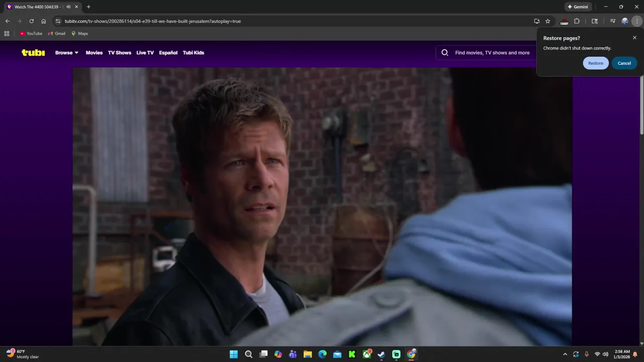Open volume control in tray
This screenshot has height=362, width=644.
[x=605, y=354]
